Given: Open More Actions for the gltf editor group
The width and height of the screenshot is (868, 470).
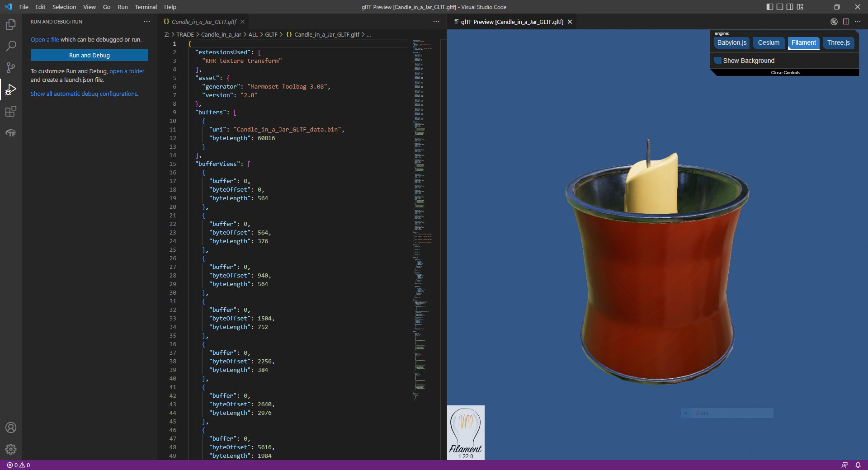Looking at the screenshot, I should pos(436,22).
